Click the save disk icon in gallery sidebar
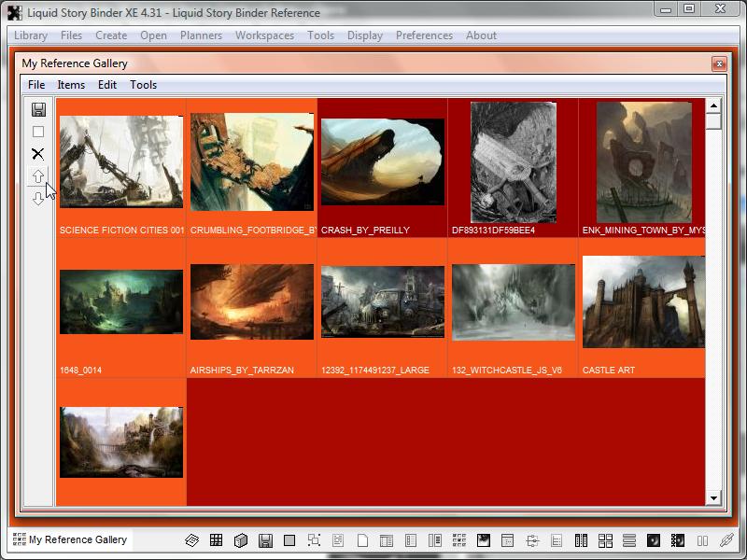This screenshot has height=560, width=747. (x=38, y=110)
